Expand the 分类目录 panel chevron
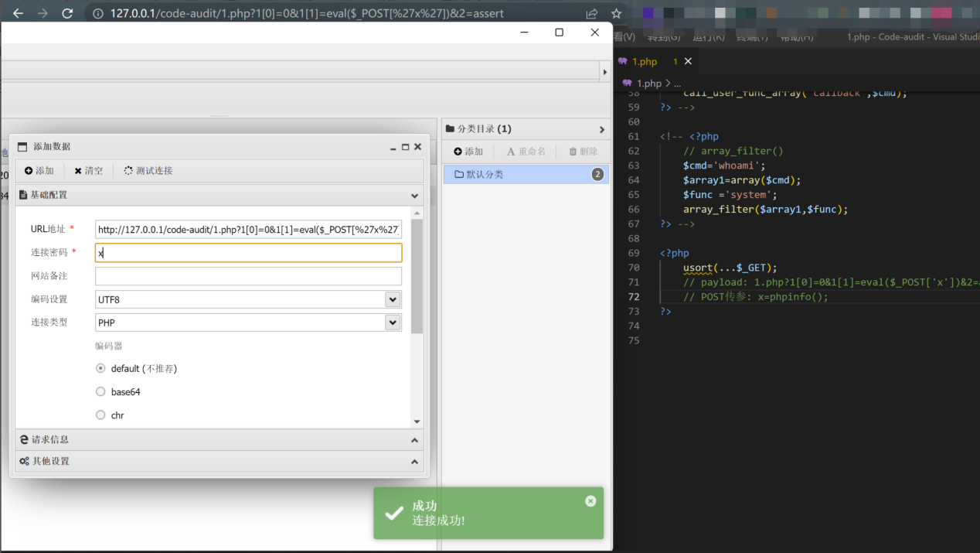 pyautogui.click(x=602, y=129)
